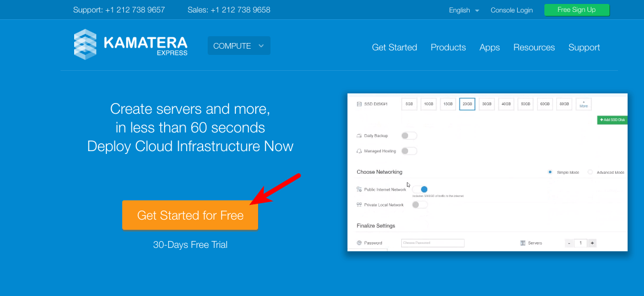Click the Public Internet Network icon
Screen dimensions: 644x296
click(359, 190)
